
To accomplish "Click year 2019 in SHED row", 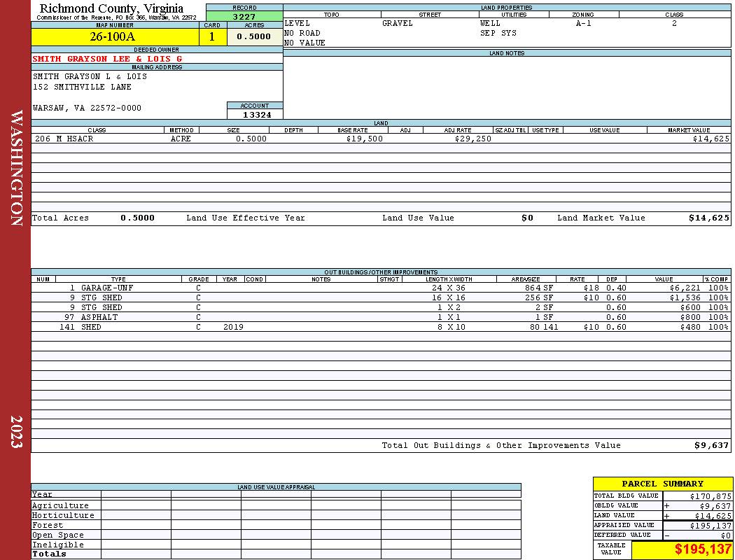I will 233,328.
